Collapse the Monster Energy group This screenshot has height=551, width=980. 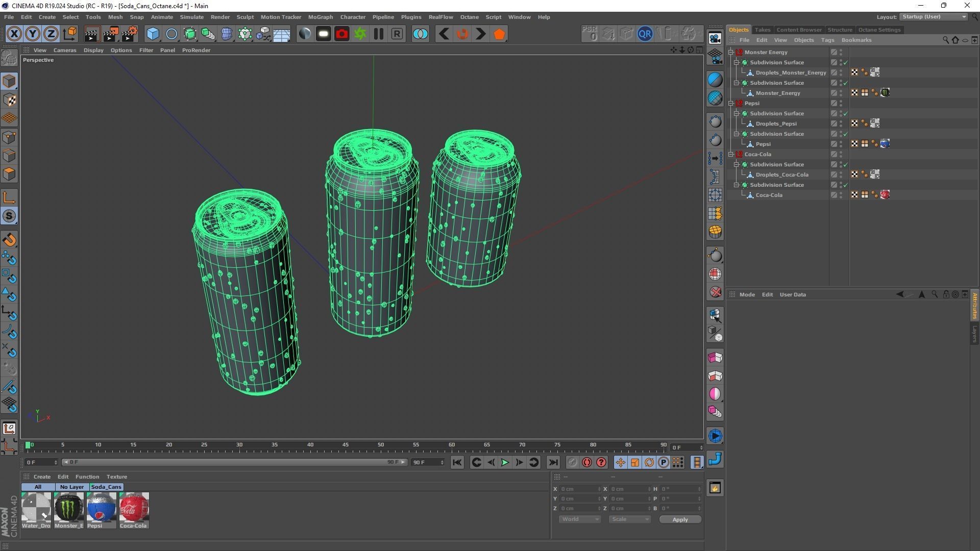[x=731, y=53]
